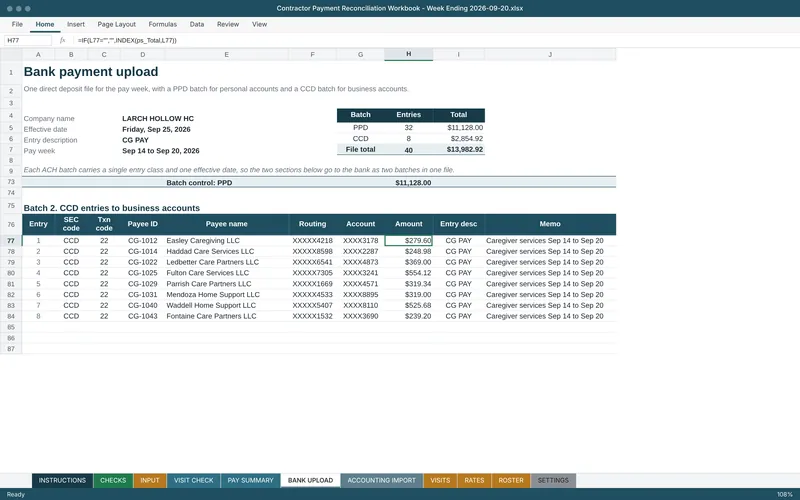Select the pay week cell Sep 14 to Sep 20, 2026
The width and height of the screenshot is (800, 500).
point(161,151)
